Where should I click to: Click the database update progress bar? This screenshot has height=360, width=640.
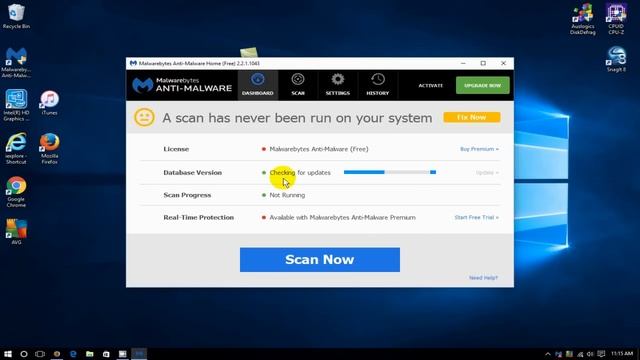coord(390,172)
